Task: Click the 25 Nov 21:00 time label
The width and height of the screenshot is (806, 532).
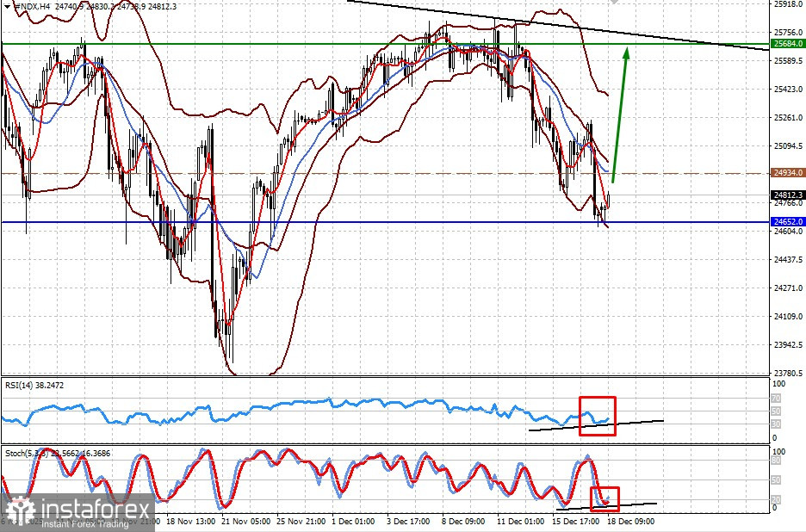Action: tap(301, 521)
